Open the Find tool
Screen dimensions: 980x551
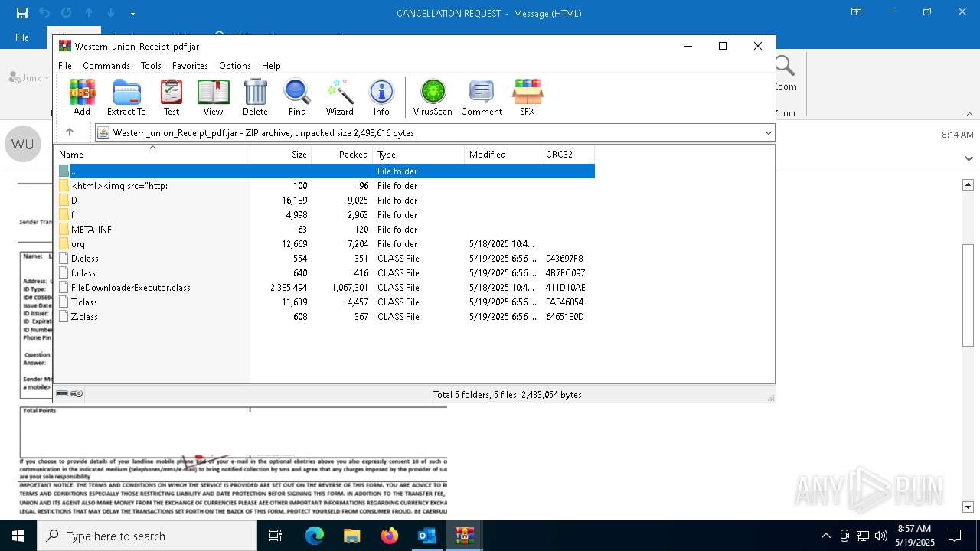[297, 97]
